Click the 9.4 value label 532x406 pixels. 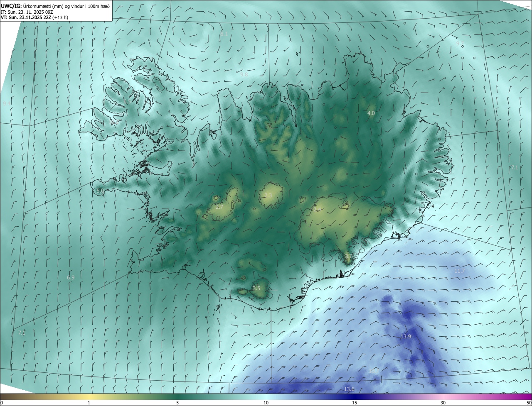click(x=6, y=103)
